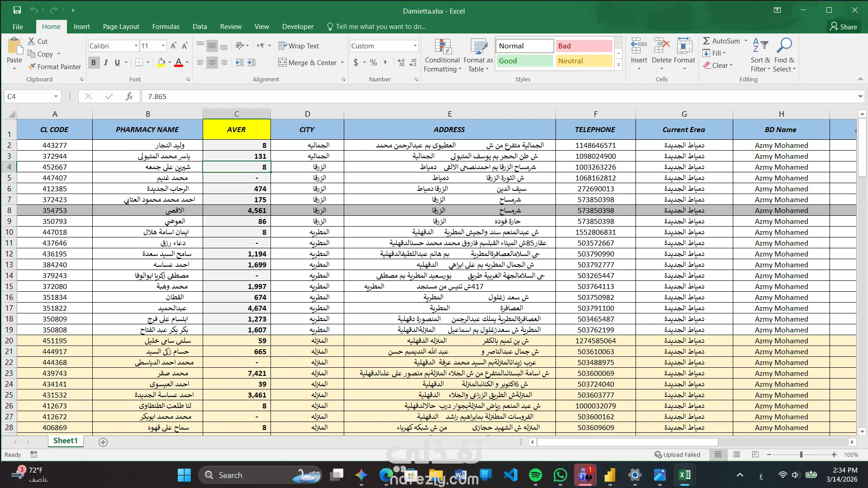Apply percent style to the cell
This screenshot has width=868, height=488.
coord(373,62)
